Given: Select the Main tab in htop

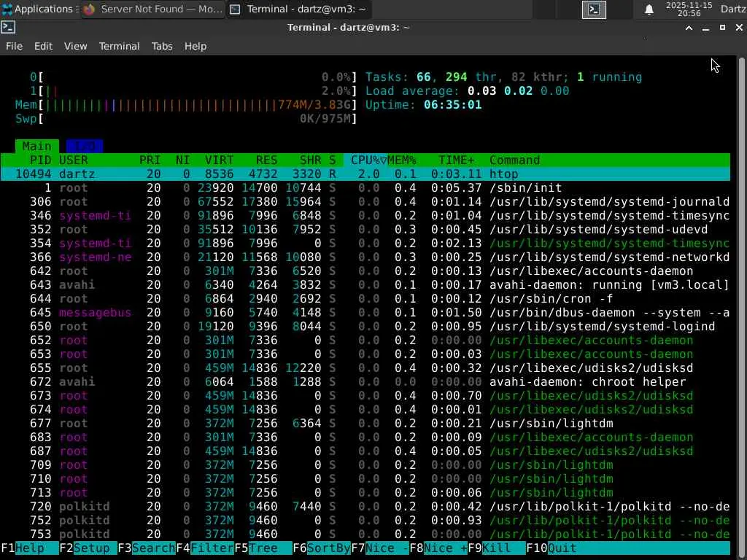Looking at the screenshot, I should tap(36, 146).
